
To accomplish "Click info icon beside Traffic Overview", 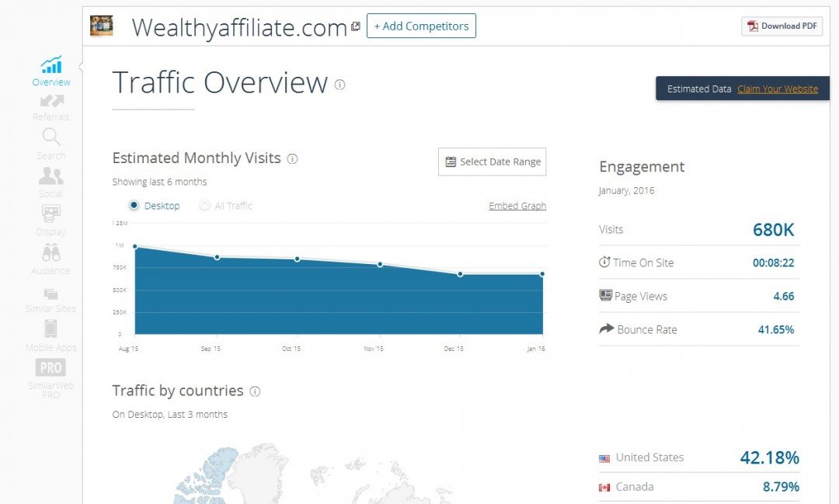I will click(339, 85).
